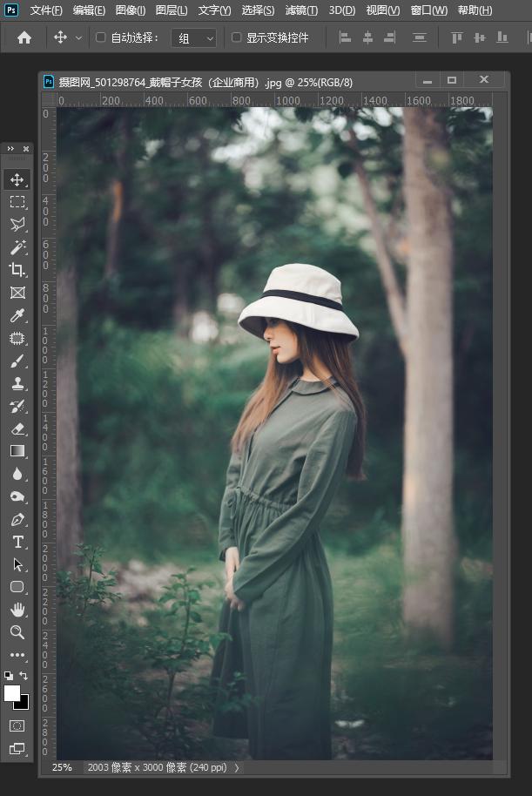Viewport: 532px width, 796px height.
Task: Tick the 显示变换控件 checkbox
Action: pos(236,37)
